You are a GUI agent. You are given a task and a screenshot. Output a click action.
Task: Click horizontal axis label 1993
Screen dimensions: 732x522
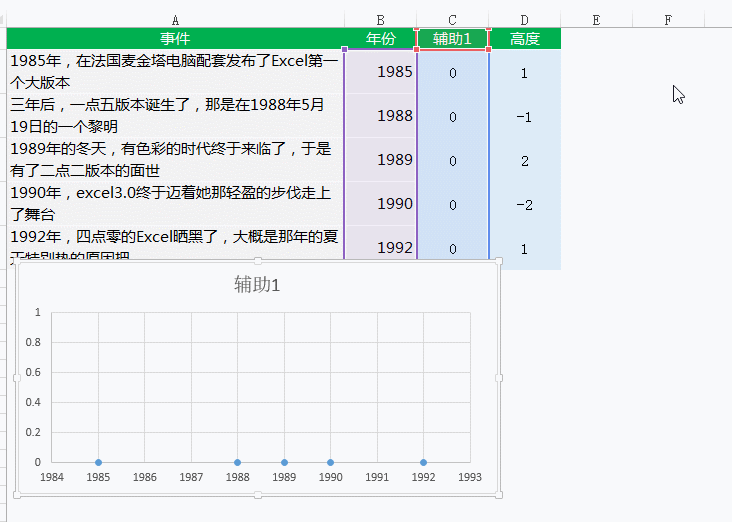pos(470,477)
